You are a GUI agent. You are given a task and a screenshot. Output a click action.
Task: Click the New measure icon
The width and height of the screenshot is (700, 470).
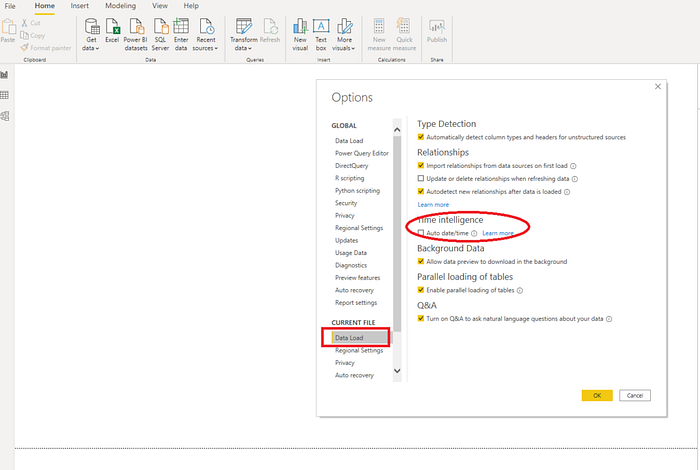(379, 27)
